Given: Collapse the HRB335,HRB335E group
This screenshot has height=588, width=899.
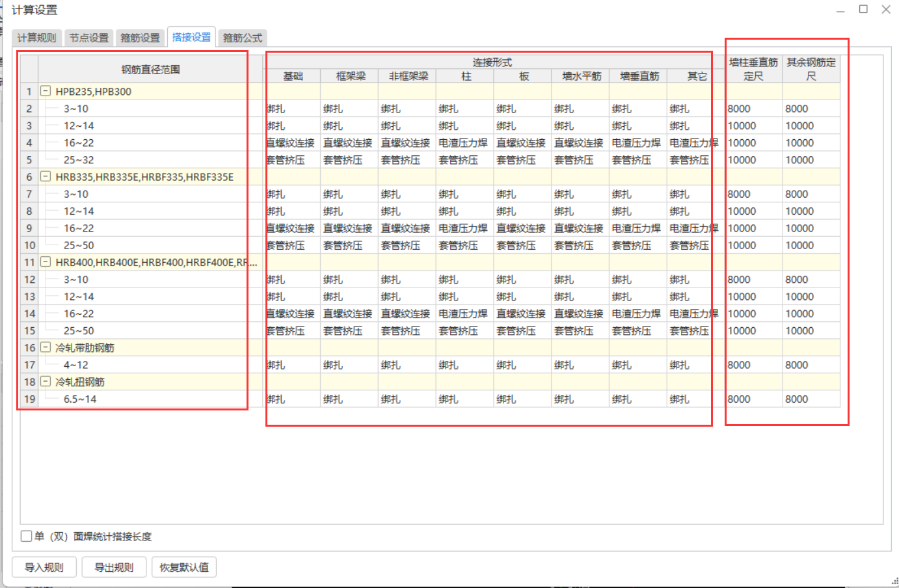Looking at the screenshot, I should tap(46, 176).
